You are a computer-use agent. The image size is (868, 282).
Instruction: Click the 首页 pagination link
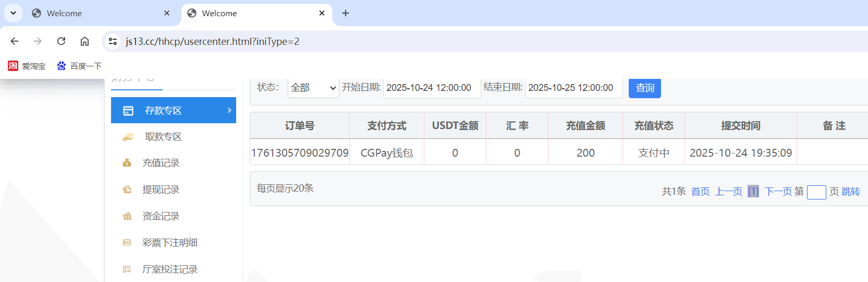tap(700, 192)
